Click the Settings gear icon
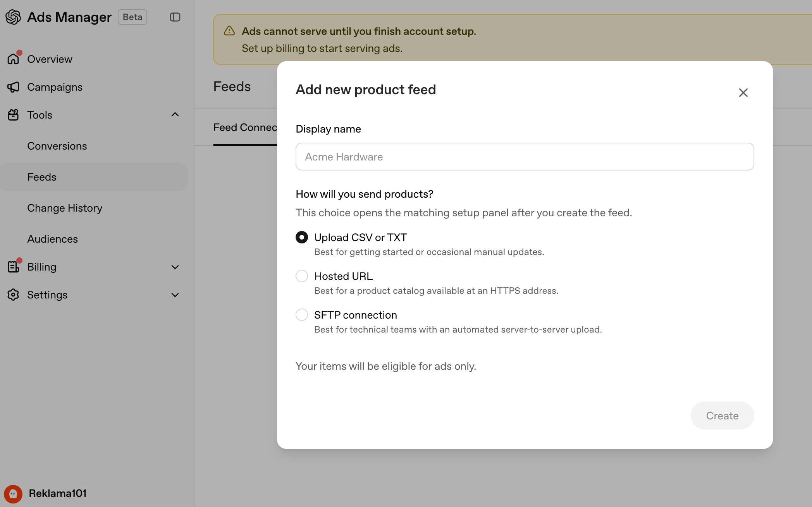The width and height of the screenshot is (812, 507). pos(13,295)
